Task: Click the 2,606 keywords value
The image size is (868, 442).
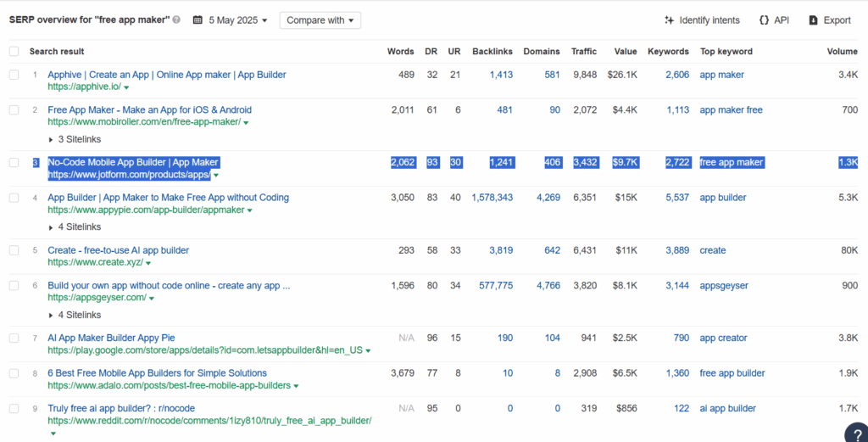Action: point(677,75)
